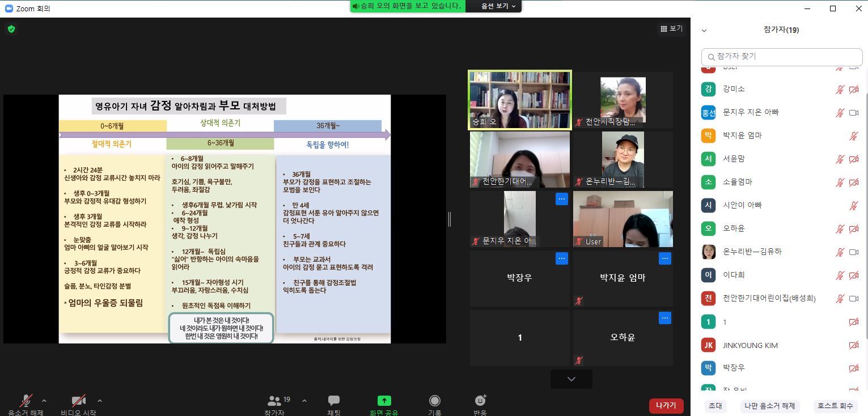Expand audio options arrow beside microphone
This screenshot has width=868, height=416.
point(44,401)
